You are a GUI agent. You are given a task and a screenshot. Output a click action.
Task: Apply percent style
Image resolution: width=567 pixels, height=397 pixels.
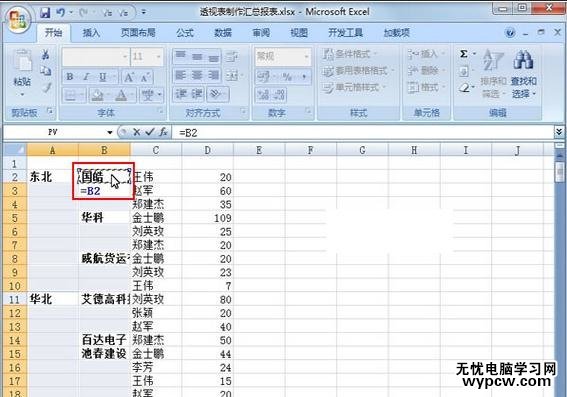[287, 76]
